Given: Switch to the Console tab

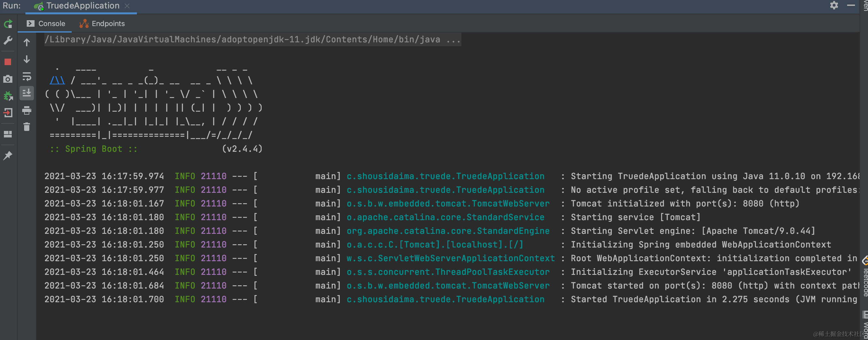Looking at the screenshot, I should coord(46,23).
